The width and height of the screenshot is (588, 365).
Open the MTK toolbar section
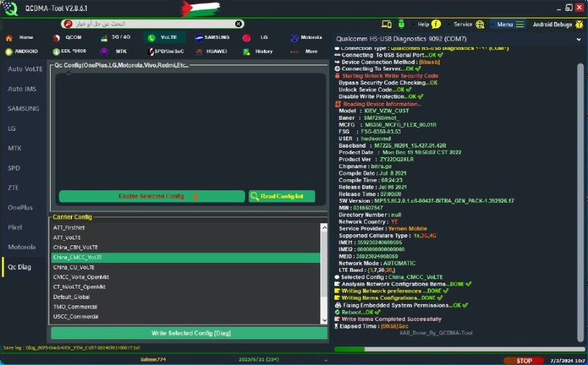coord(114,51)
